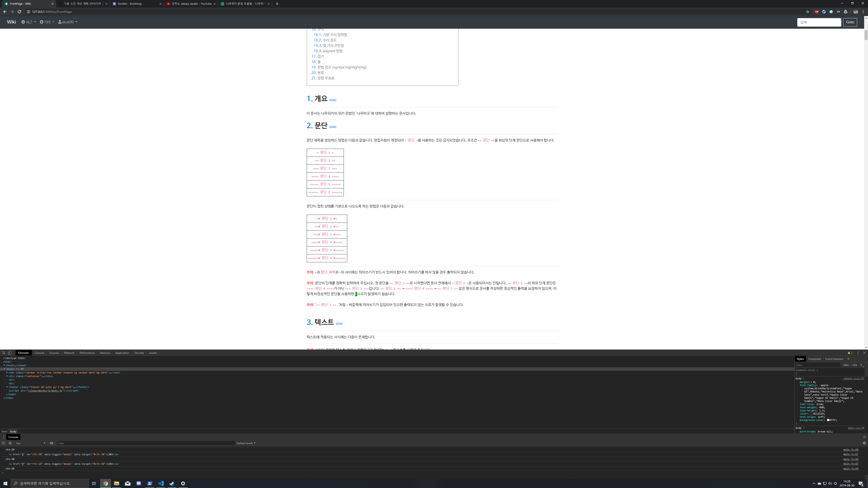Toggle the .cls class editor
This screenshot has width=868, height=488.
(x=854, y=365)
